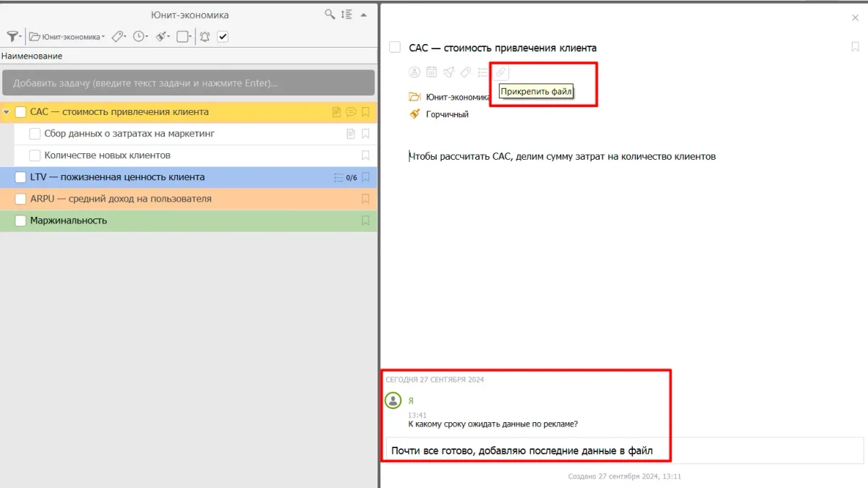The image size is (868, 488).
Task: Click the Горчичный color label
Action: click(x=447, y=114)
